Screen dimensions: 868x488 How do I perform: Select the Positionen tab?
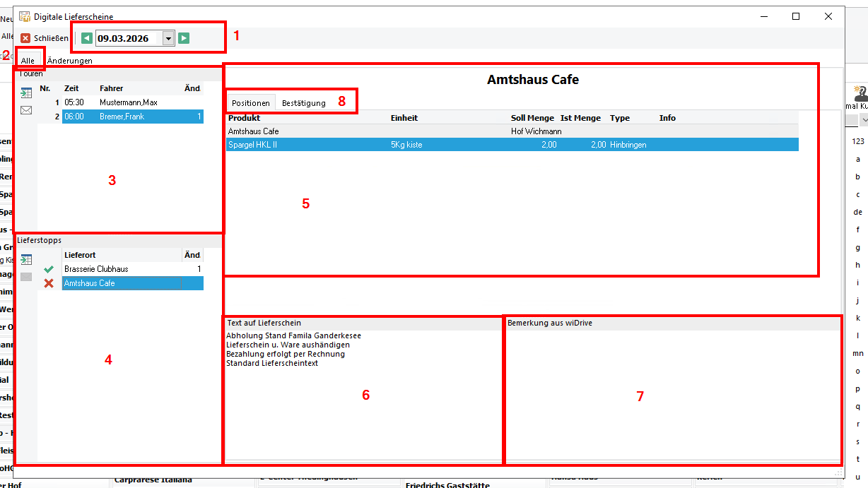pos(251,103)
